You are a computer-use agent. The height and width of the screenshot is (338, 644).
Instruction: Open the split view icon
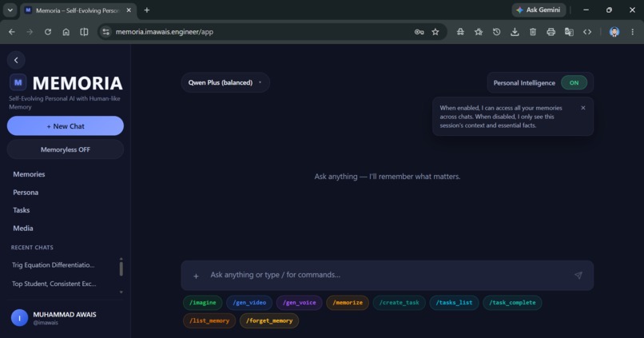[x=84, y=32]
